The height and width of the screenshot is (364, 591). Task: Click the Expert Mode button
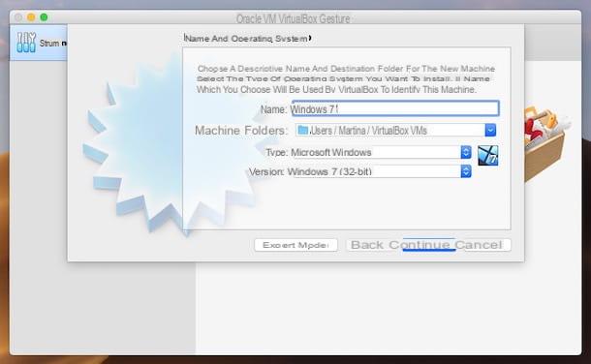295,245
